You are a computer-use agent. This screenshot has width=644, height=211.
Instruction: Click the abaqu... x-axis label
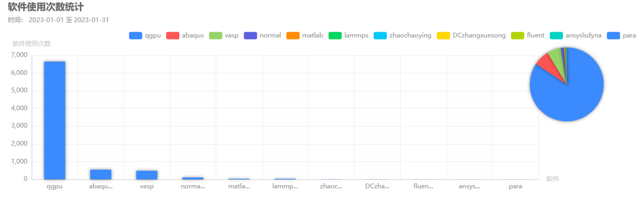click(x=101, y=187)
